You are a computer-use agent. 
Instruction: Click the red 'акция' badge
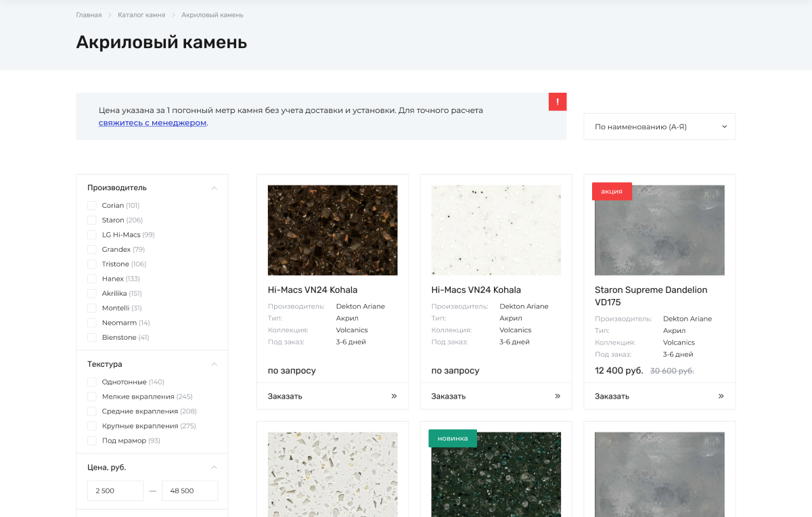[612, 191]
